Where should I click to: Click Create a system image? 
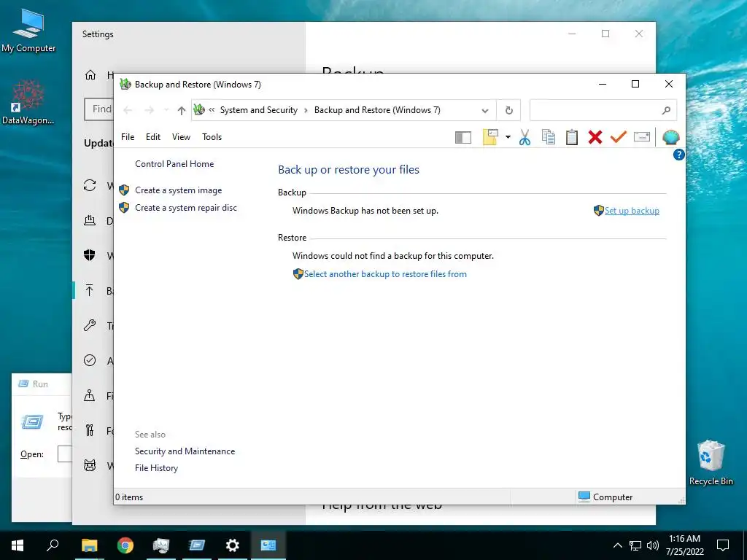(x=178, y=190)
